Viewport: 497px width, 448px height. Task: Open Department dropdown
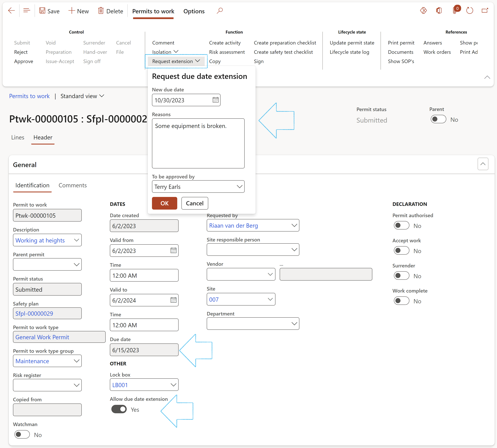point(294,324)
